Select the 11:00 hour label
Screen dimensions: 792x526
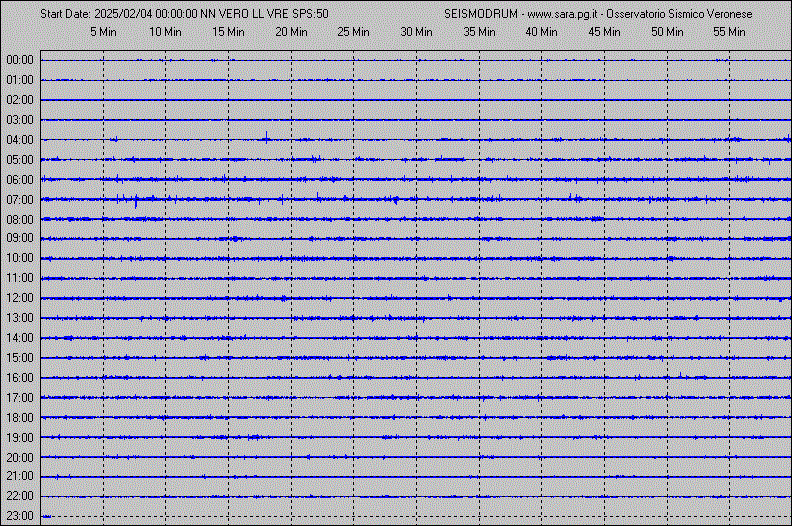pyautogui.click(x=20, y=278)
